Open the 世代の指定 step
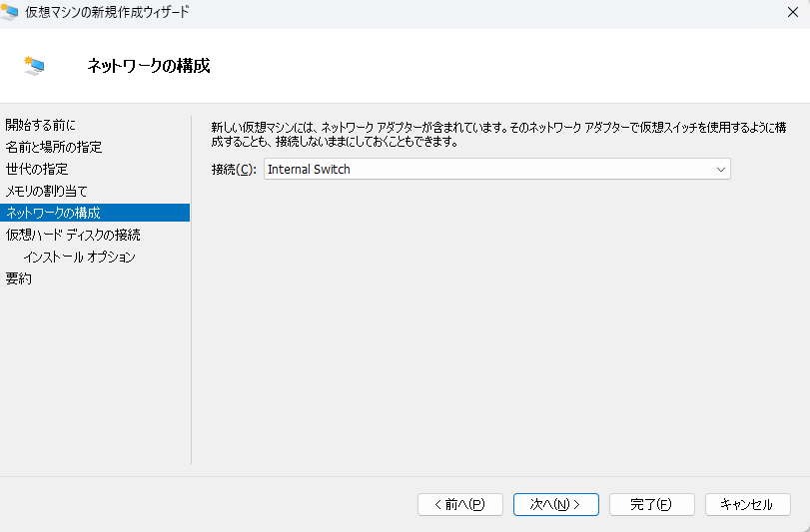Viewport: 810px width, 532px height. [x=37, y=169]
